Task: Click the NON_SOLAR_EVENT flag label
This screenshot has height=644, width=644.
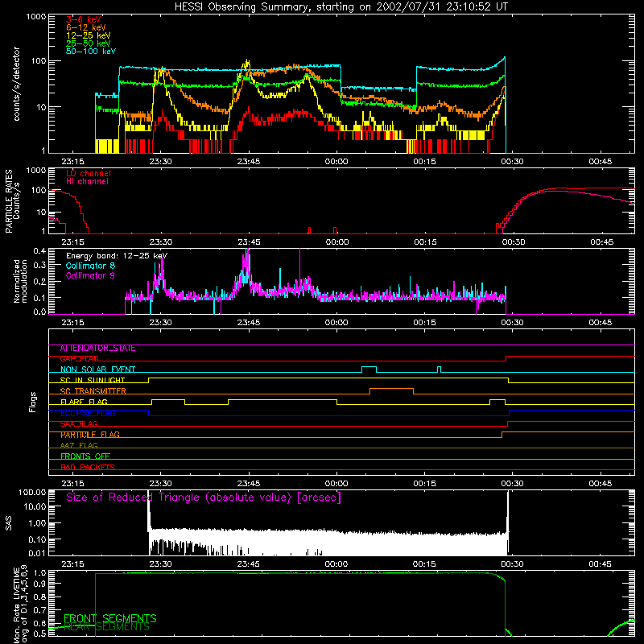Action: tap(97, 369)
